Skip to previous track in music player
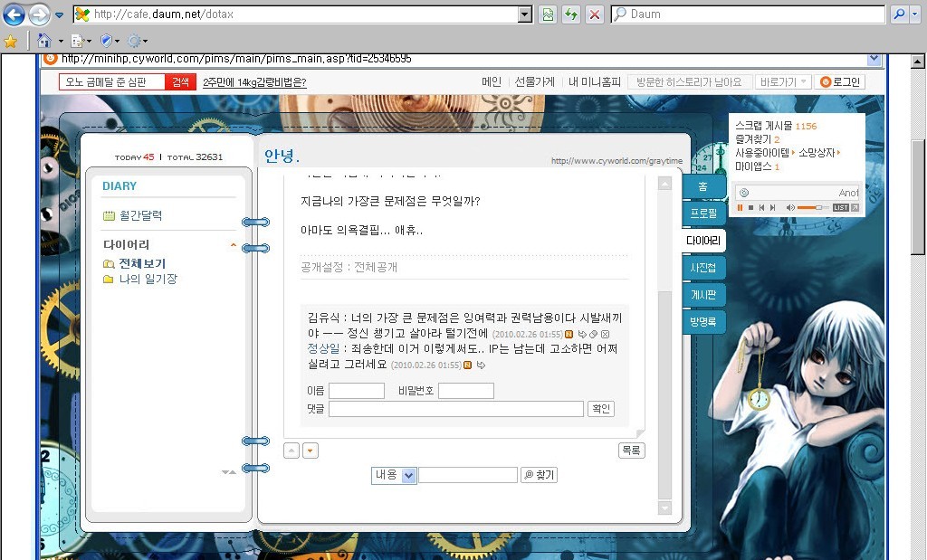The height and width of the screenshot is (560, 927). 761,207
